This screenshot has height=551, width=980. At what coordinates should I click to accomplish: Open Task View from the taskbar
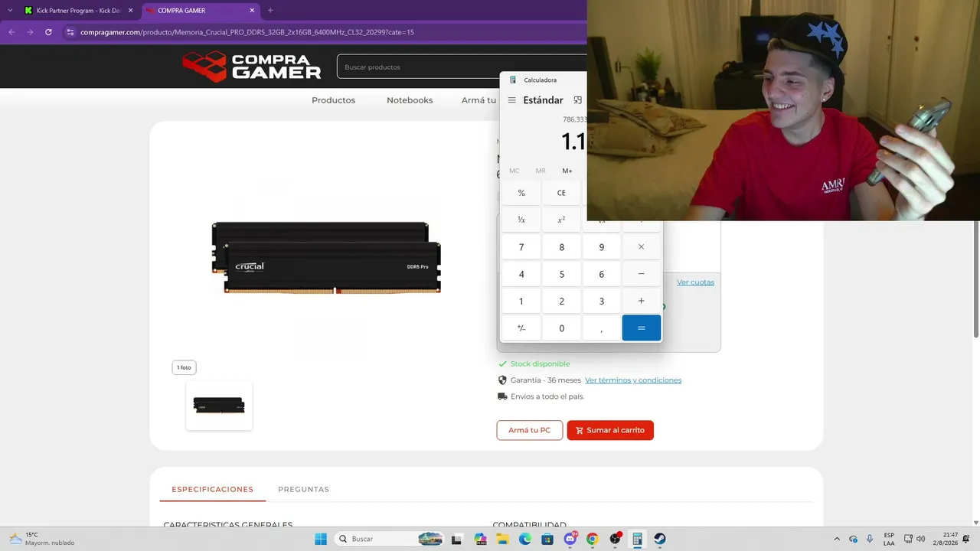pos(457,539)
